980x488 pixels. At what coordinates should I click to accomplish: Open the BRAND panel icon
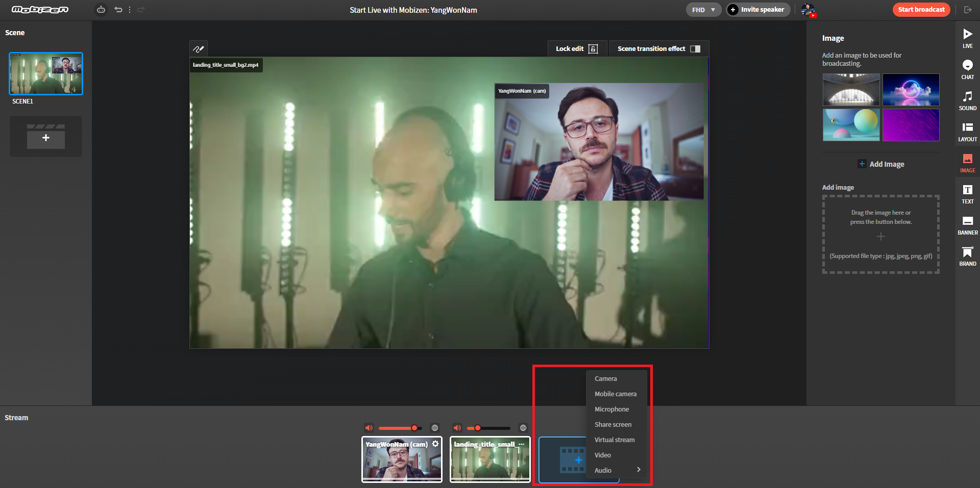967,256
